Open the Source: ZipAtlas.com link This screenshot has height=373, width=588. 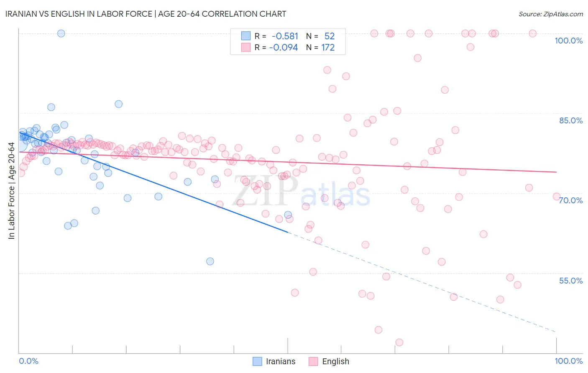coord(551,14)
